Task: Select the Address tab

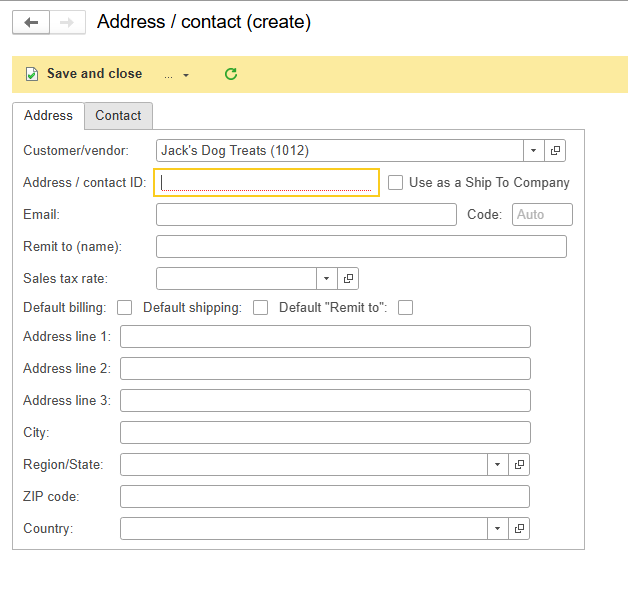Action: pos(48,116)
